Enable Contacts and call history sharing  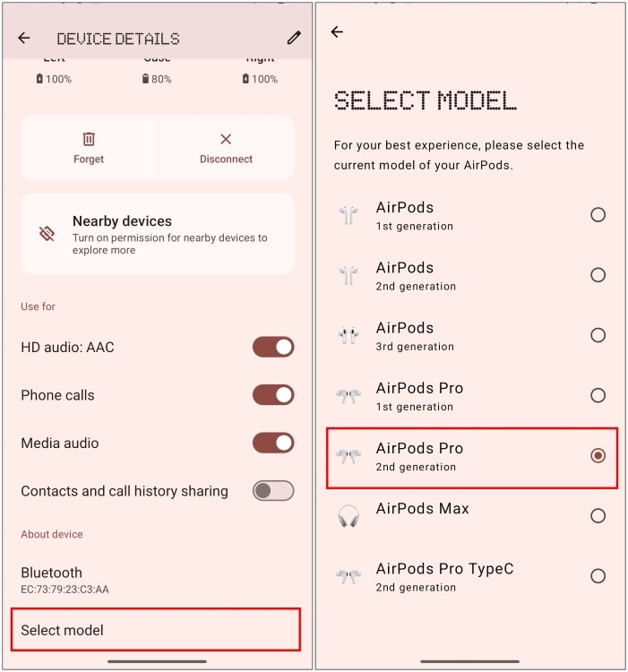(273, 491)
